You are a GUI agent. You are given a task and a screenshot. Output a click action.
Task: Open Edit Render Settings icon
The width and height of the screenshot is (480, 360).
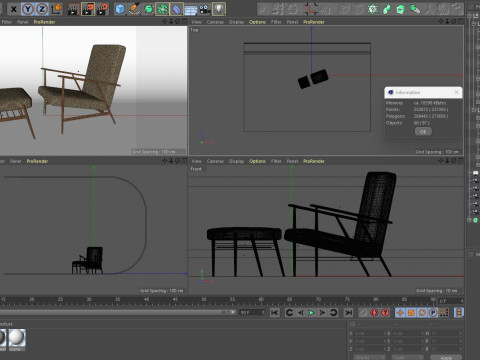pos(102,9)
